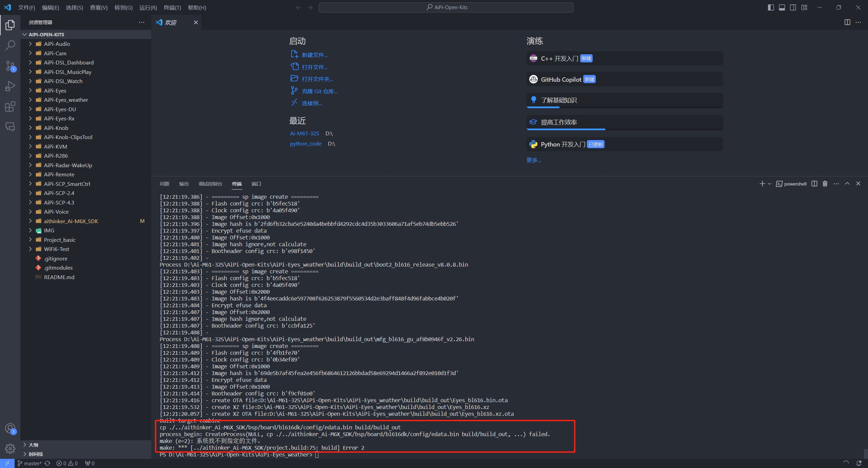Viewport: 868px width, 468px height.
Task: Toggle bottom panel layout icon
Action: (782, 7)
